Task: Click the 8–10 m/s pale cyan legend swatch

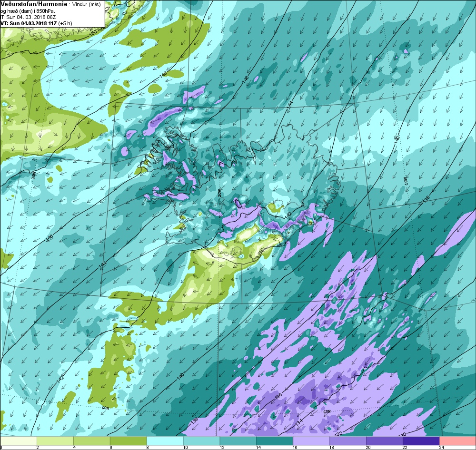Action: [165, 441]
